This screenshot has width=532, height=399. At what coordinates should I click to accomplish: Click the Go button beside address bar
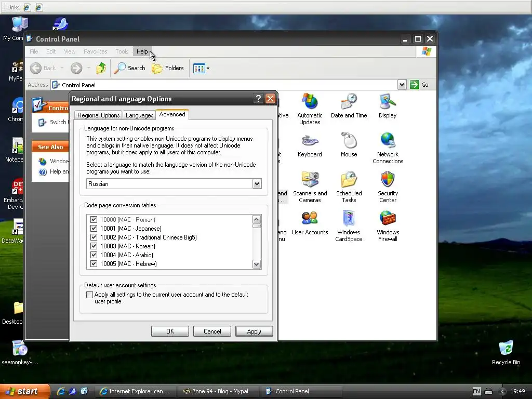coord(420,85)
